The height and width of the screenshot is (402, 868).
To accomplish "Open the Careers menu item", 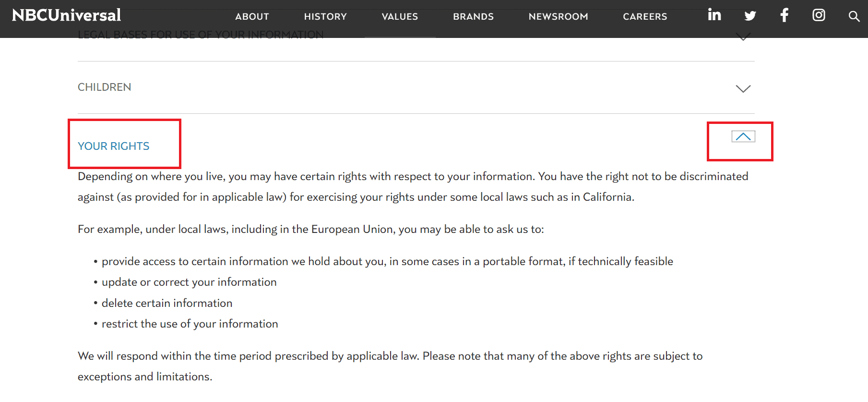I will 645,16.
